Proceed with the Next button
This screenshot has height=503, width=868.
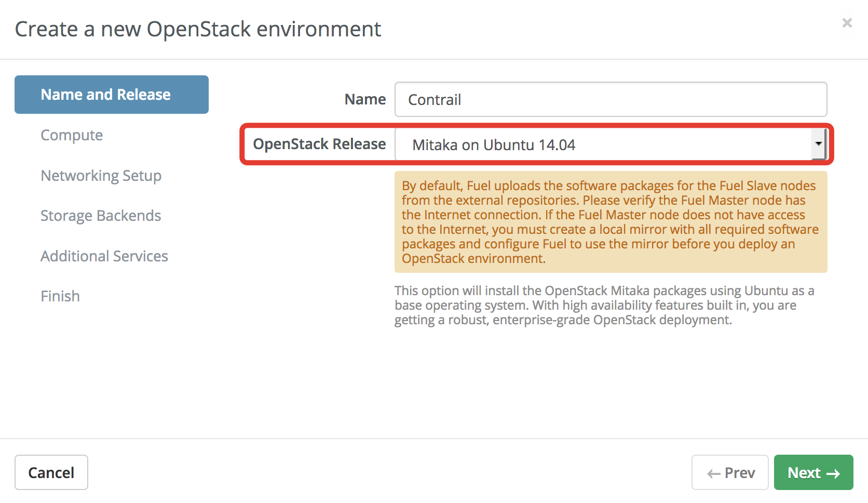[x=813, y=472]
